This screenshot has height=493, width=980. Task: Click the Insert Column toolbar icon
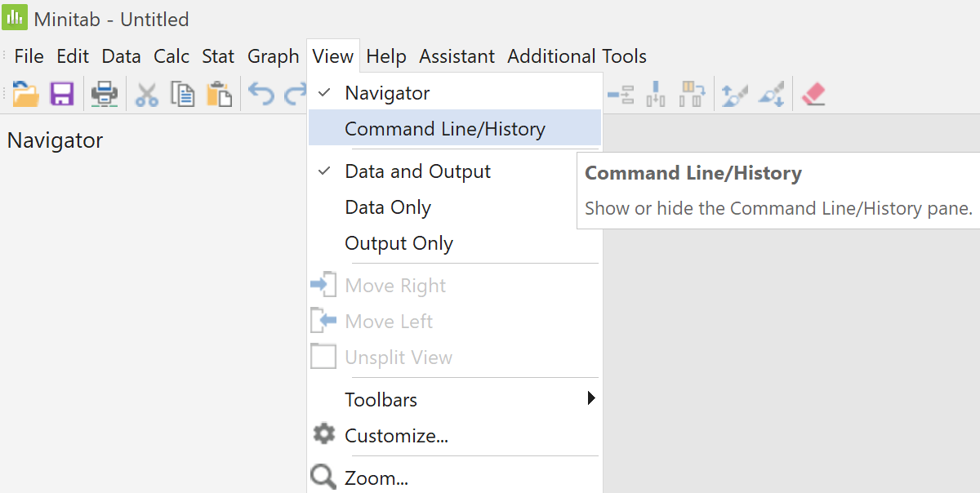(656, 94)
